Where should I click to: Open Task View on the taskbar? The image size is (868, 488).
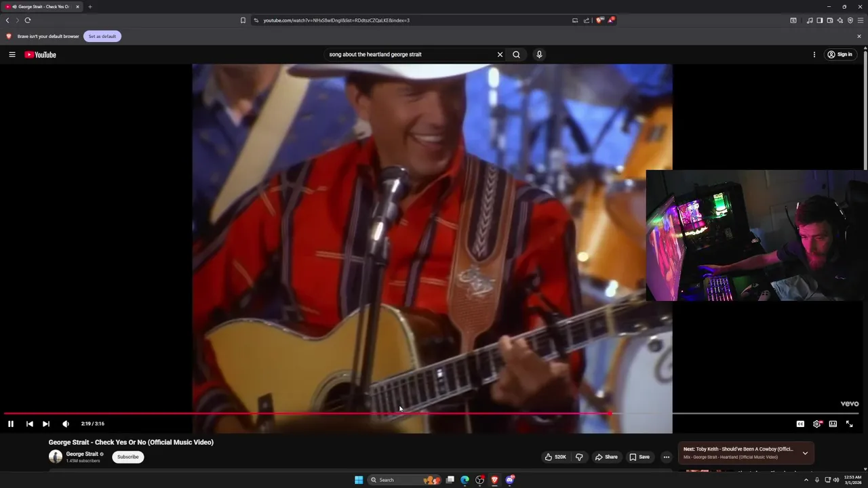pos(450,480)
